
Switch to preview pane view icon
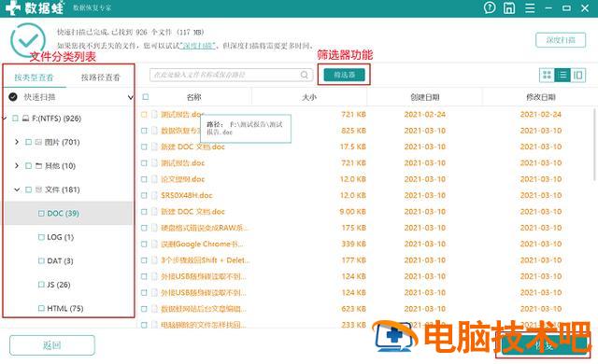pos(577,75)
